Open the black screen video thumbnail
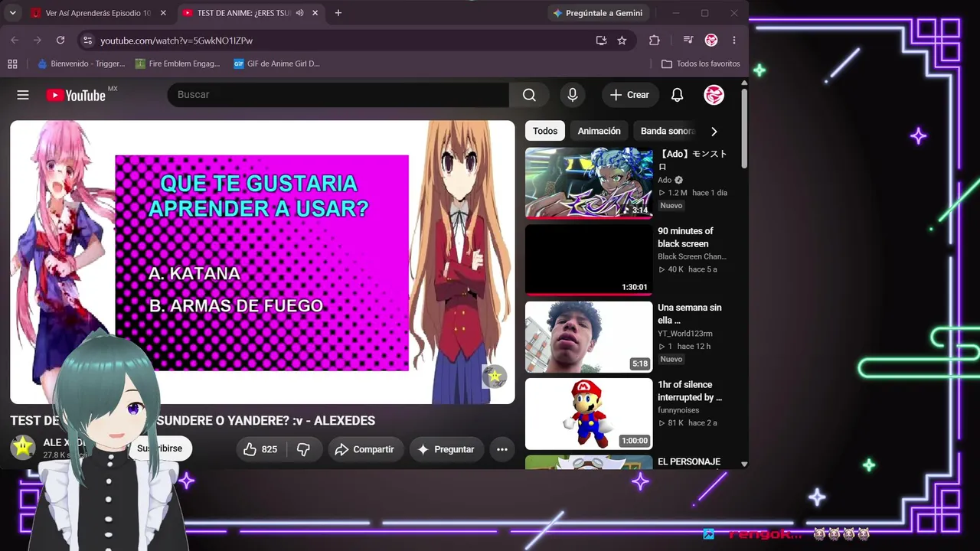Screen dimensions: 980x551 pos(589,260)
